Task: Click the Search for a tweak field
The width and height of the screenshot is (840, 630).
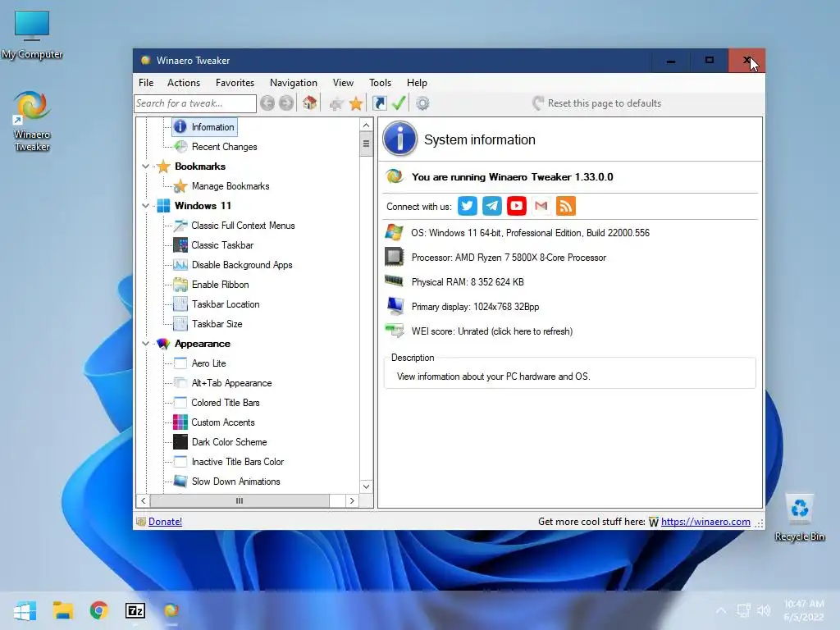Action: click(x=195, y=103)
